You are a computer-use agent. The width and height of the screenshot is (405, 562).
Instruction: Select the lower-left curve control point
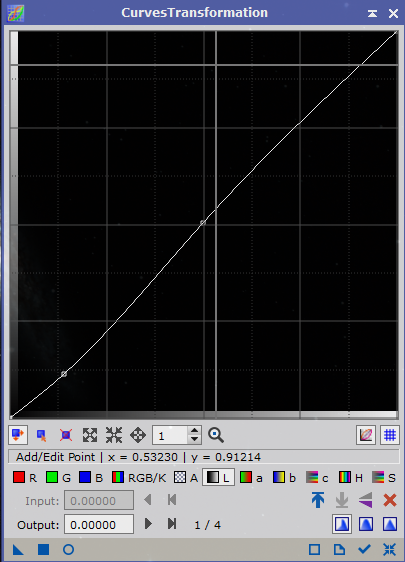click(64, 374)
